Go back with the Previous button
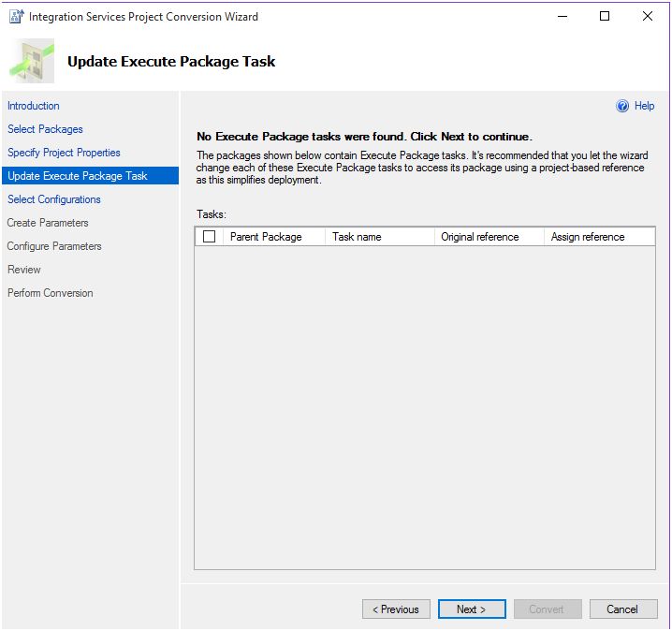Viewport: 672px width, 631px height. coord(396,609)
